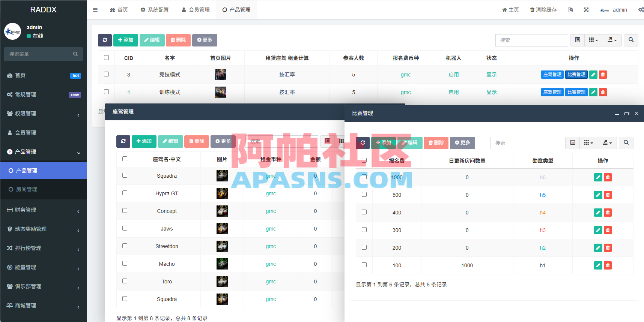The image size is (644, 322).
Task: Click the fullscreen icon in top bar
Action: pos(586,10)
